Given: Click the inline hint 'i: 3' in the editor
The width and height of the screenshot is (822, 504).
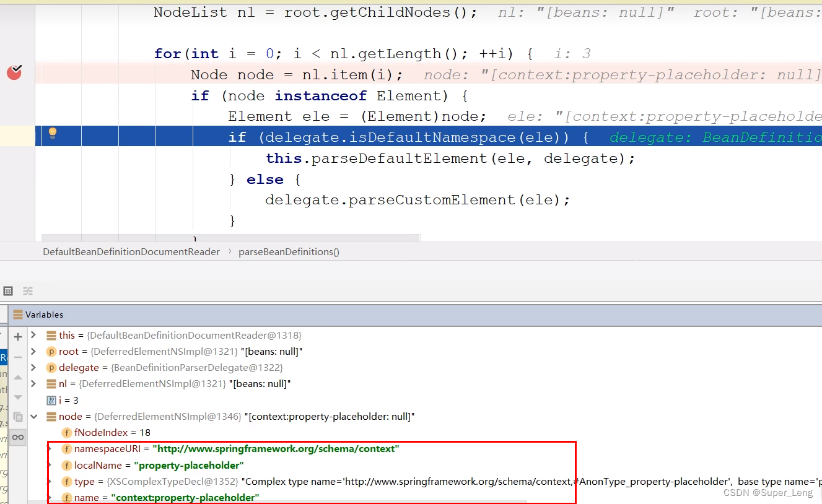Looking at the screenshot, I should 572,54.
